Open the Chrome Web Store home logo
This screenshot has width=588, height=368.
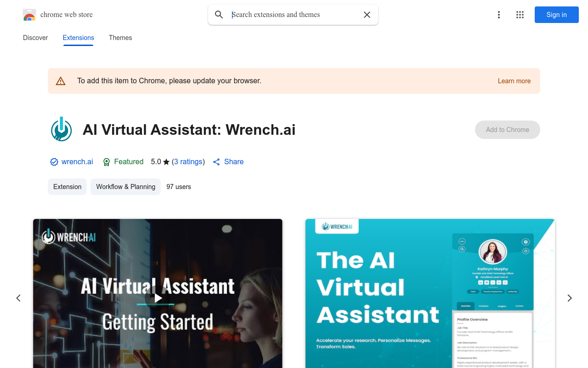(58, 15)
